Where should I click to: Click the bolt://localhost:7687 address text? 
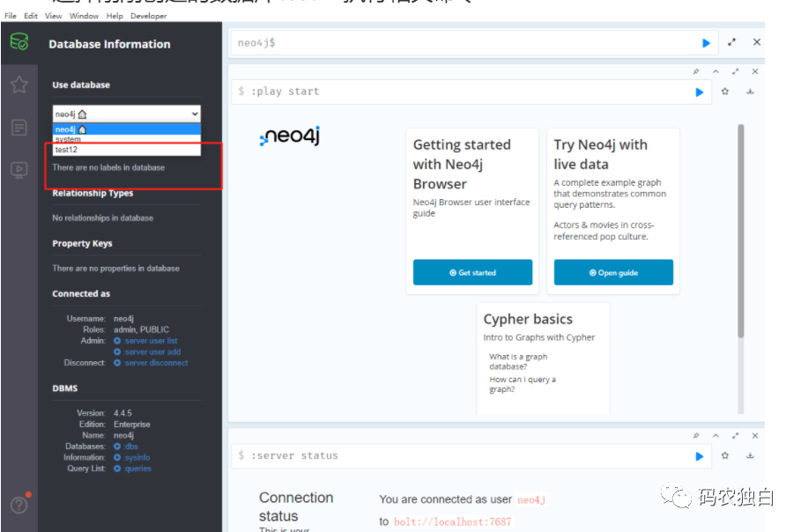(x=453, y=521)
